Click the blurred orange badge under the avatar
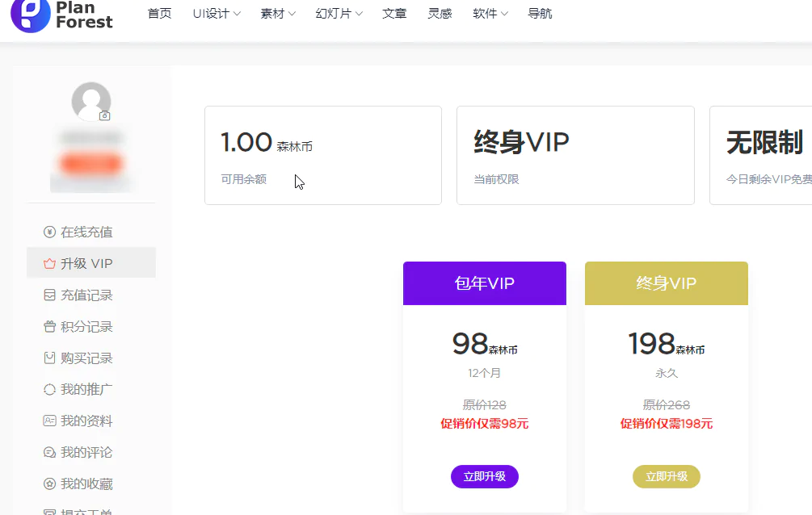The image size is (812, 515). click(x=91, y=164)
